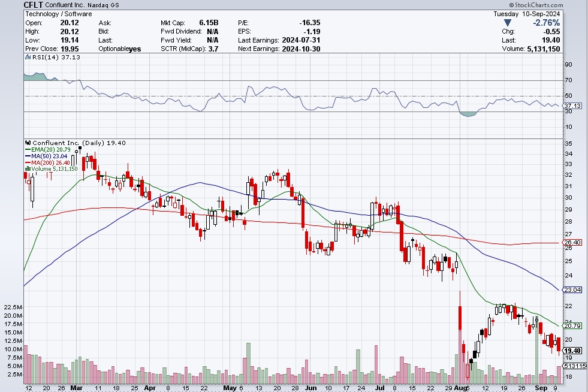Image resolution: width=588 pixels, height=392 pixels.
Task: Click the SCTR (MidCap) value 3.7
Action: 213,49
